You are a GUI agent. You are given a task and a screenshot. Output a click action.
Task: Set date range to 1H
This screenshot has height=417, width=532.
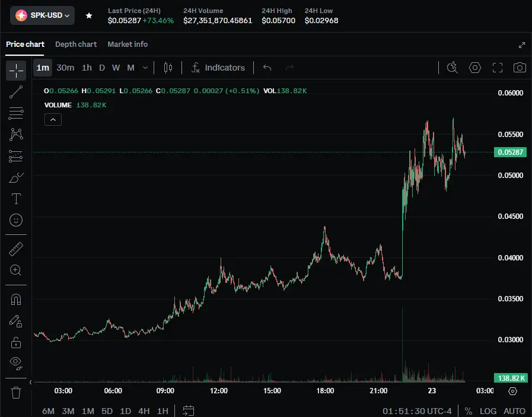coord(163,411)
